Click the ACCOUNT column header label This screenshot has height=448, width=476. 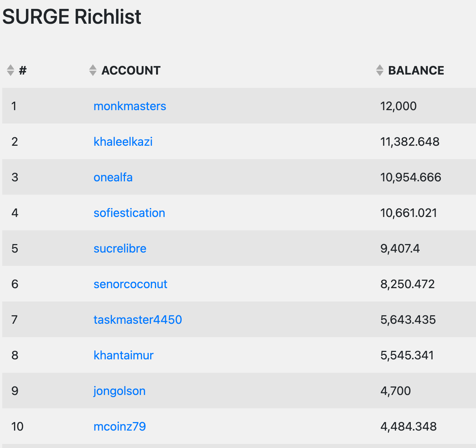point(131,70)
